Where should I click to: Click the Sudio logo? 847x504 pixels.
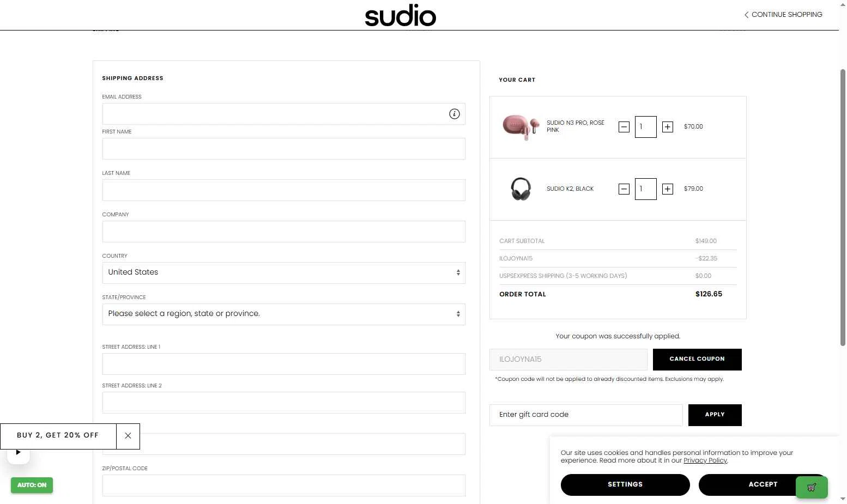401,15
